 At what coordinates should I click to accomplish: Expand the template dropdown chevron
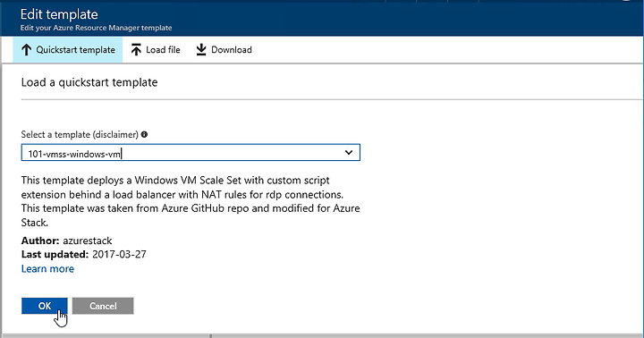tap(349, 152)
